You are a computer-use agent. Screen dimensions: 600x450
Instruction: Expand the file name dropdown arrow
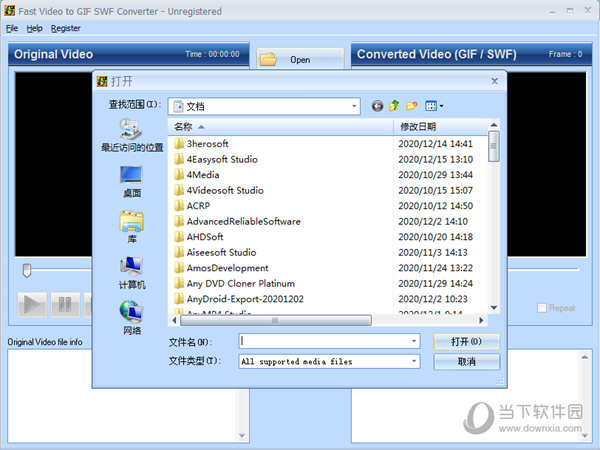click(414, 341)
